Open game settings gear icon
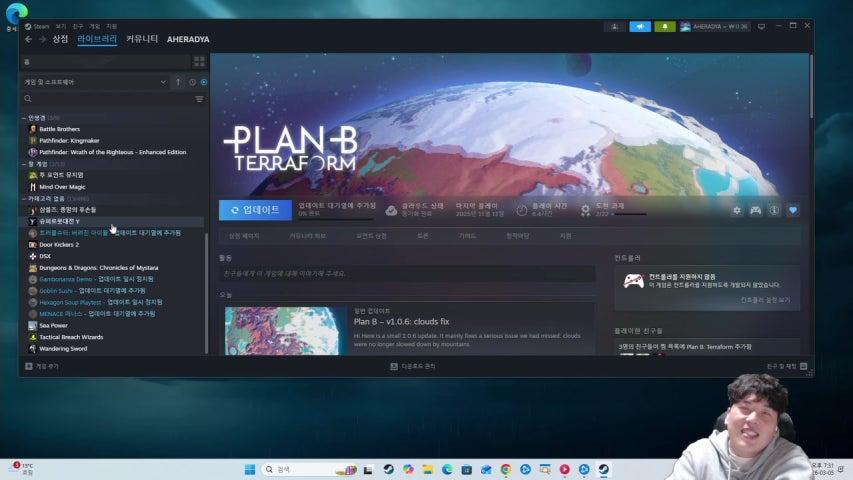Viewport: 853px width, 480px height. (x=737, y=210)
